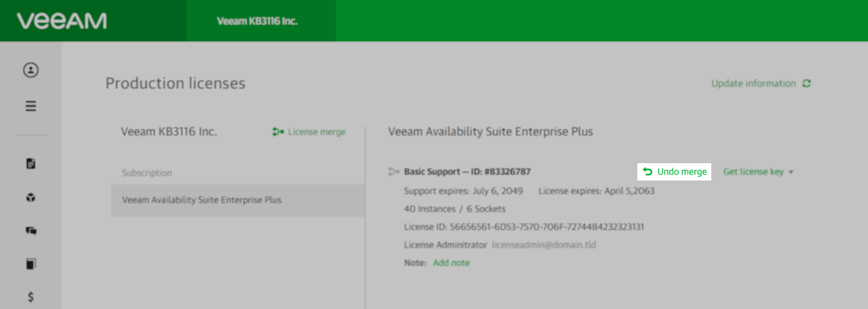Click the License merge link

coord(317,132)
